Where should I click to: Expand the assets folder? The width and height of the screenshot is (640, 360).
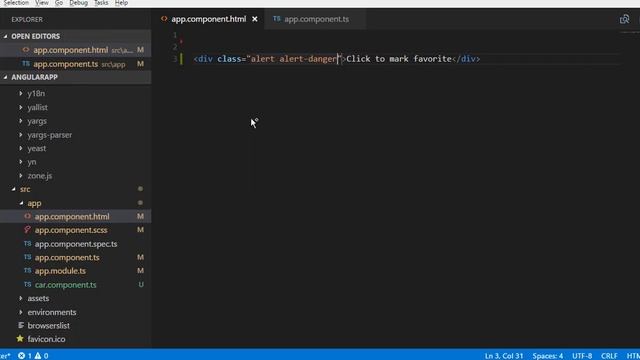38,298
